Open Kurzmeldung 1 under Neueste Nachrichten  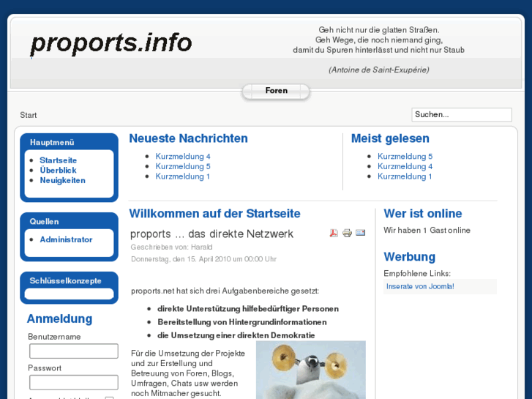point(182,176)
